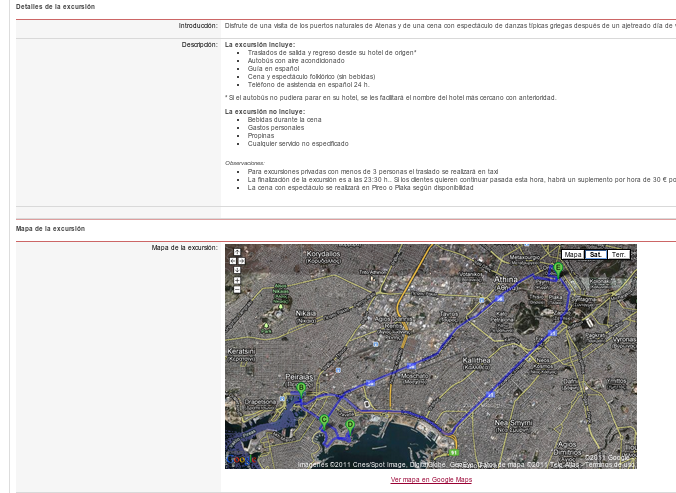Zoom out of the map with minus button
The image size is (676, 493).
pos(236,292)
